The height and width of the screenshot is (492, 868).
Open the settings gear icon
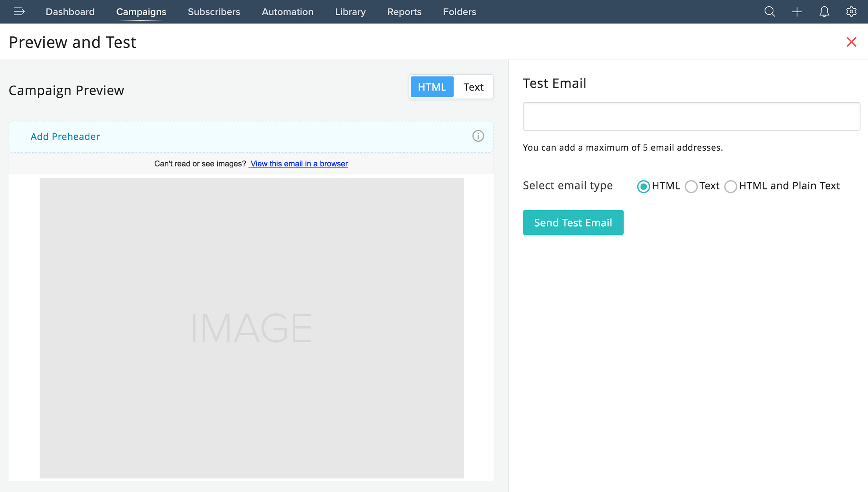(x=851, y=11)
